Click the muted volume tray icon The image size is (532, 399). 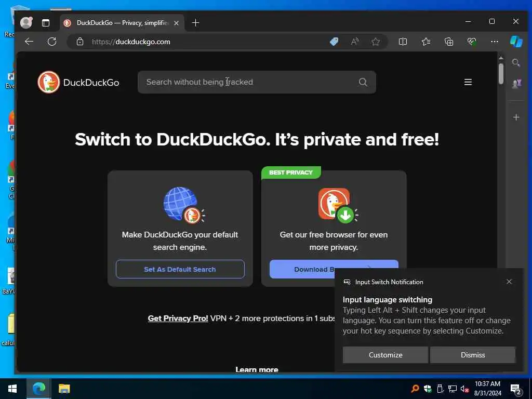pyautogui.click(x=464, y=389)
